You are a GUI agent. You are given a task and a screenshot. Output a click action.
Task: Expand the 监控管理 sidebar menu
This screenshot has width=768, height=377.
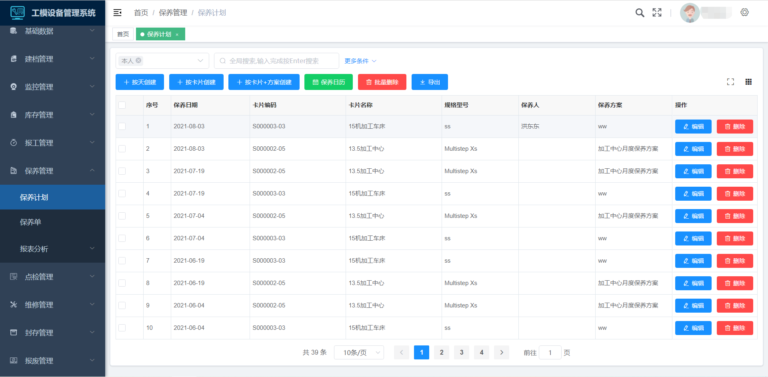(52, 87)
